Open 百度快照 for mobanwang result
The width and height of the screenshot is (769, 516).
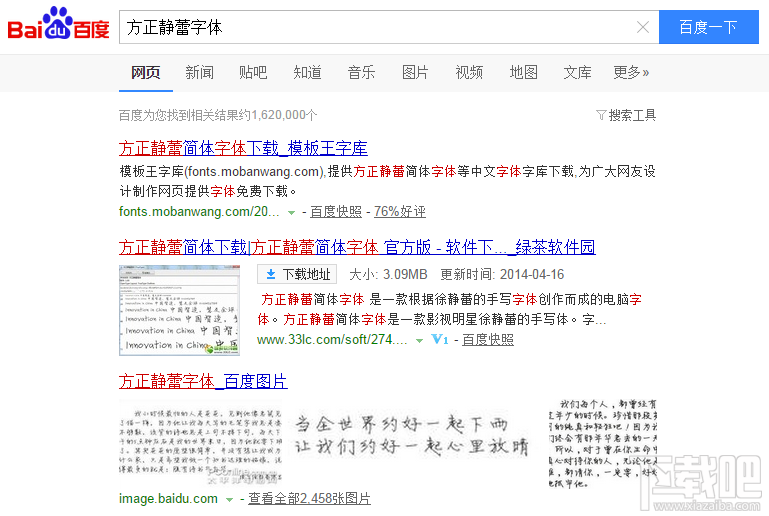(336, 211)
